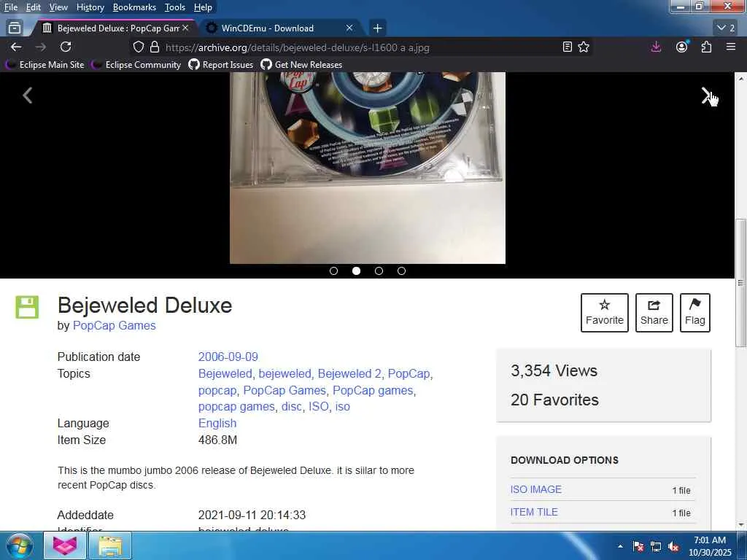Bookmark this page with the star icon
Image resolution: width=747 pixels, height=560 pixels.
click(584, 47)
